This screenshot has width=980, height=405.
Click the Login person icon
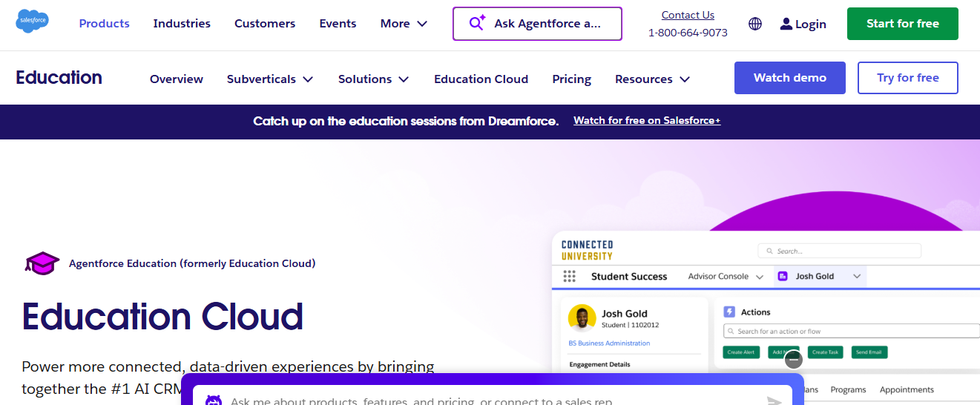pyautogui.click(x=786, y=24)
